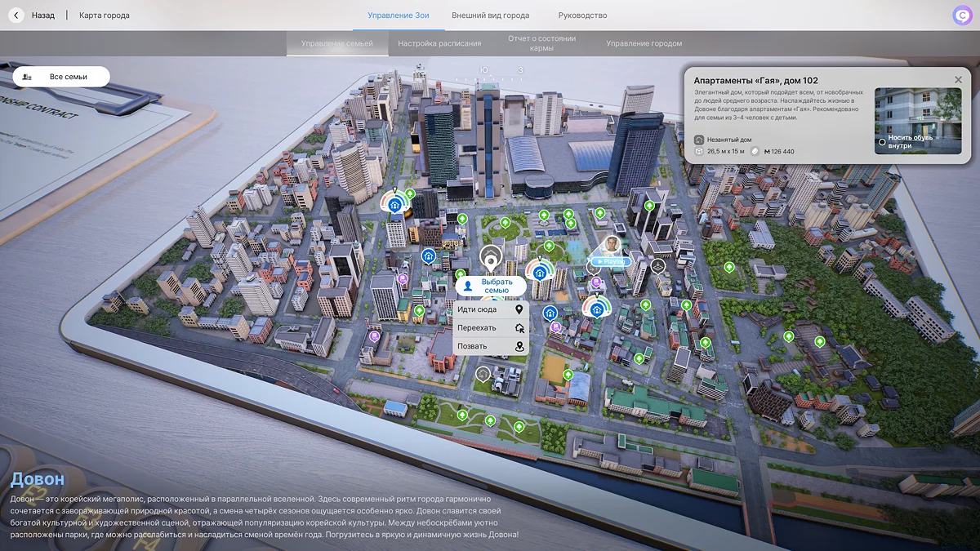Open «Отчет о состоянии кармы» sub-tab

click(x=541, y=43)
